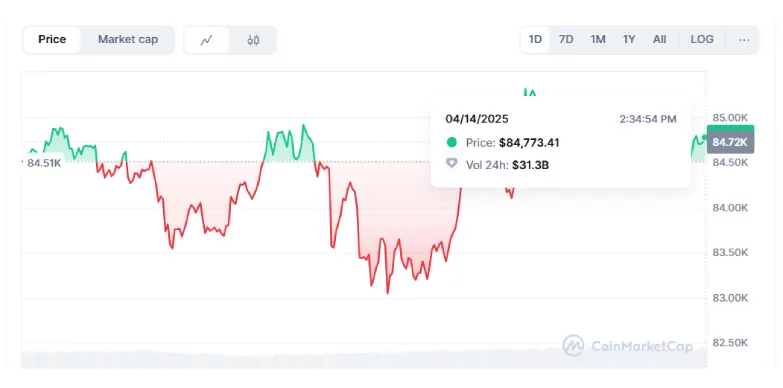The width and height of the screenshot is (783, 388).
Task: Click the tooltip price $84,773.41
Action: tap(529, 143)
